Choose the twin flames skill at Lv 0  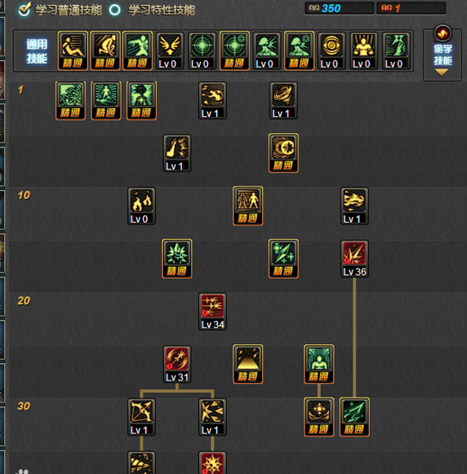[x=141, y=206]
